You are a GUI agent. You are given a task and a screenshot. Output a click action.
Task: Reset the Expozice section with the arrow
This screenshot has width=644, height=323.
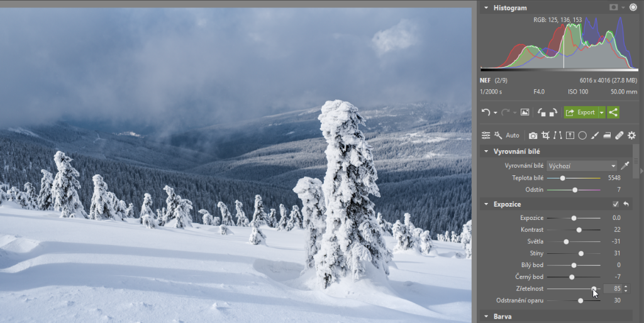coord(626,204)
